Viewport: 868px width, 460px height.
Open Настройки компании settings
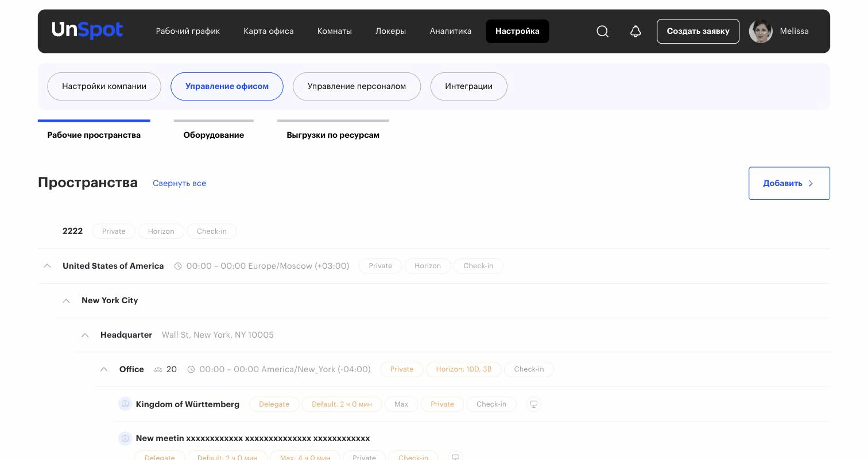coord(104,86)
